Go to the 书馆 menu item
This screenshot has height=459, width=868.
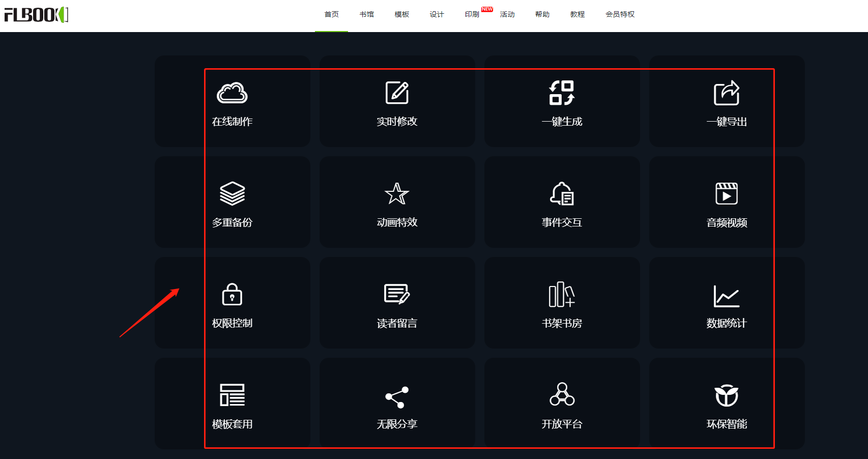click(367, 14)
